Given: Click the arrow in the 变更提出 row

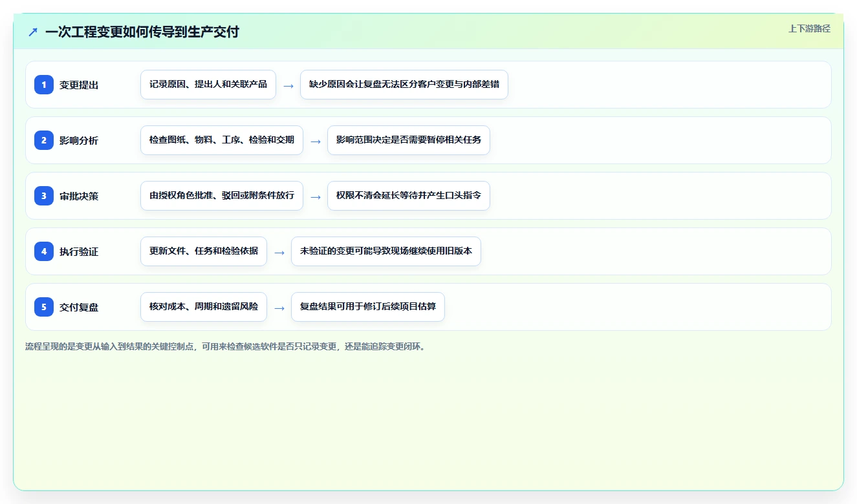Looking at the screenshot, I should (x=288, y=85).
